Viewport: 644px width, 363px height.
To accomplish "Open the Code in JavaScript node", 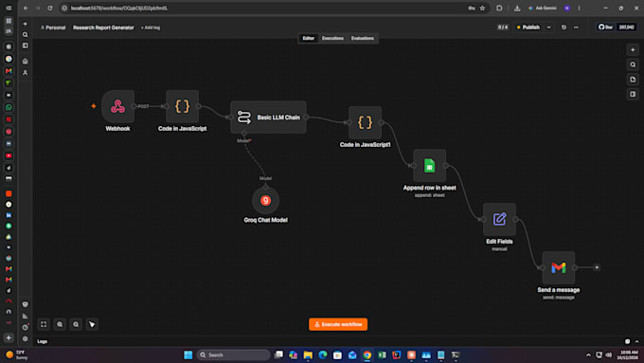I will tap(183, 106).
